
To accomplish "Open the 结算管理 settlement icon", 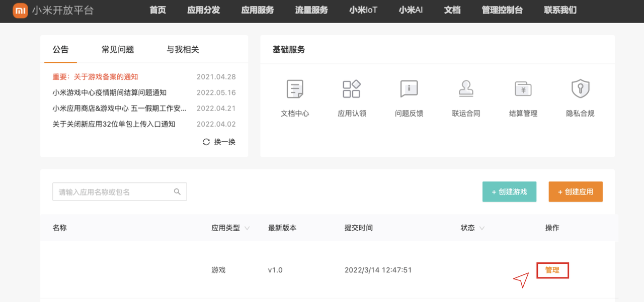I will [523, 89].
